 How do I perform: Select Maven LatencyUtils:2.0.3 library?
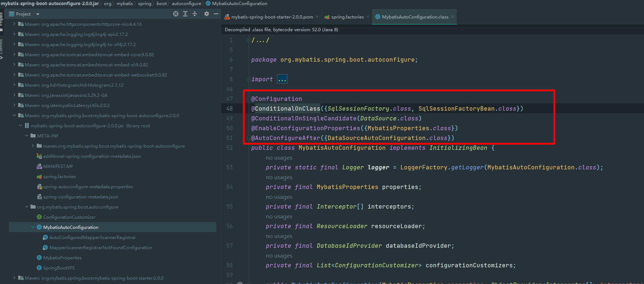[67, 106]
